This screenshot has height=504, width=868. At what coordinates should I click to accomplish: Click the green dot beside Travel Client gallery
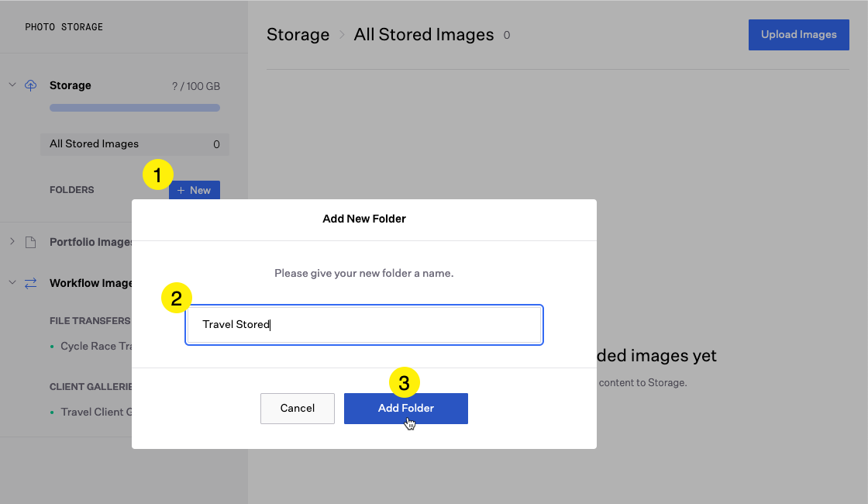click(52, 413)
